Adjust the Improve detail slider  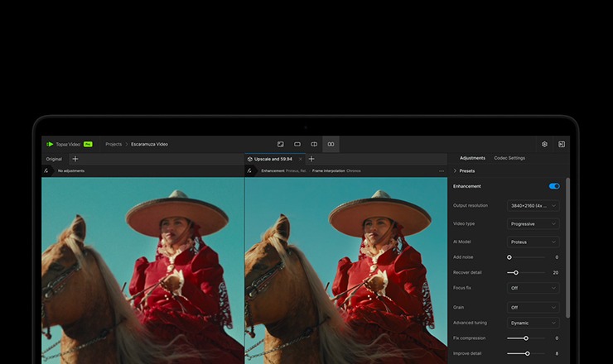click(526, 353)
